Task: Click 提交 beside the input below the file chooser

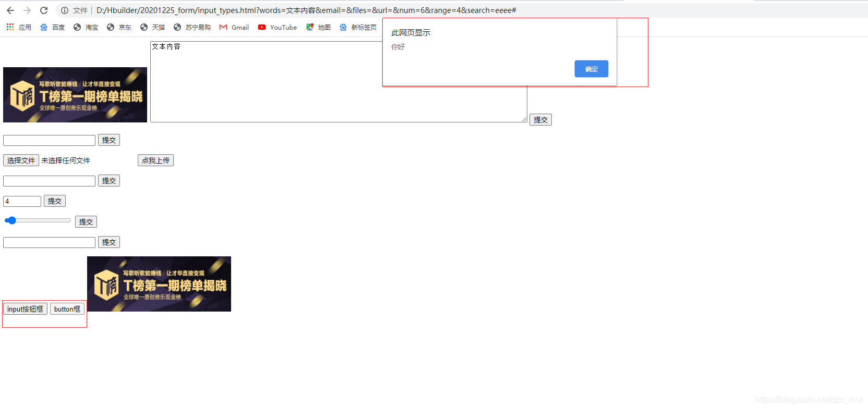Action: [x=109, y=181]
